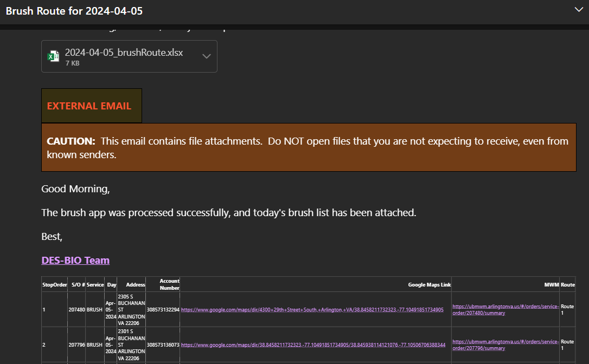Select the StopOrder header cell
Viewport: 589px width, 364px height.
(54, 284)
